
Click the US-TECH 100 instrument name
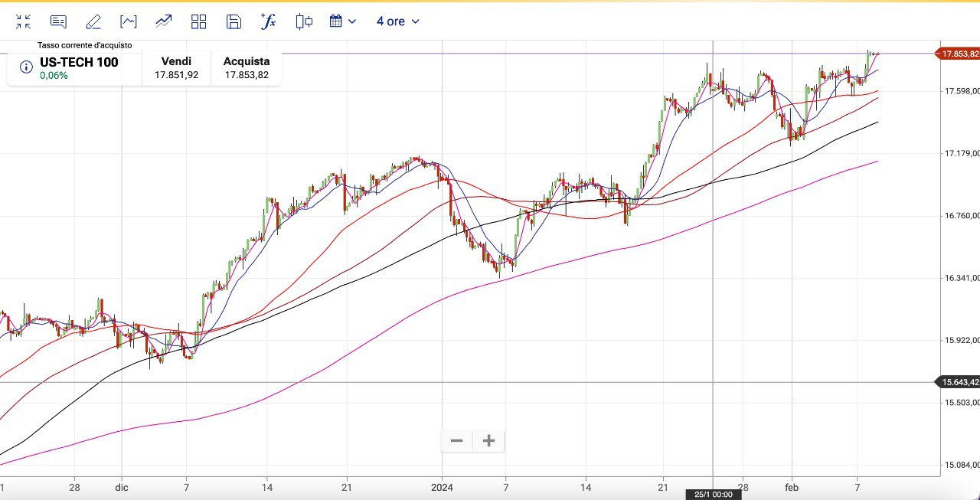pos(79,62)
